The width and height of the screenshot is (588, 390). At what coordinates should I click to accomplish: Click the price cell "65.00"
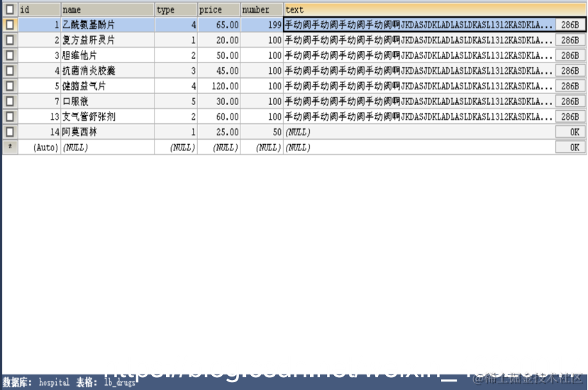219,25
